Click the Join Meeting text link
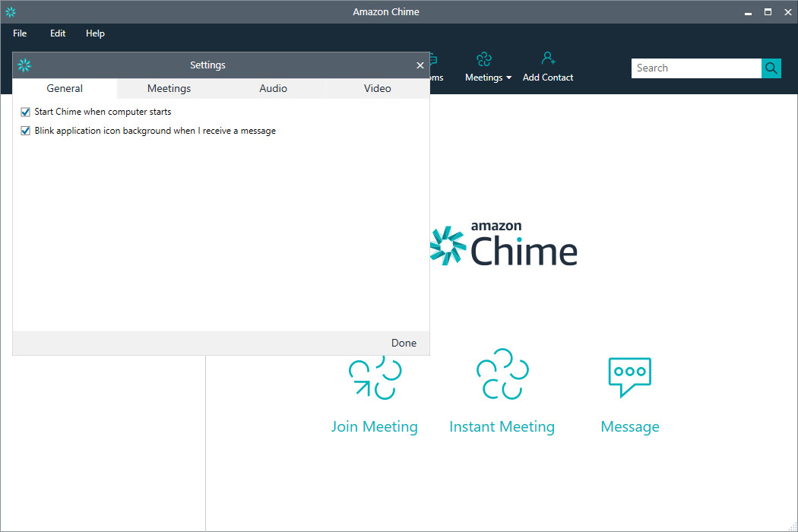The height and width of the screenshot is (532, 798). 375,426
